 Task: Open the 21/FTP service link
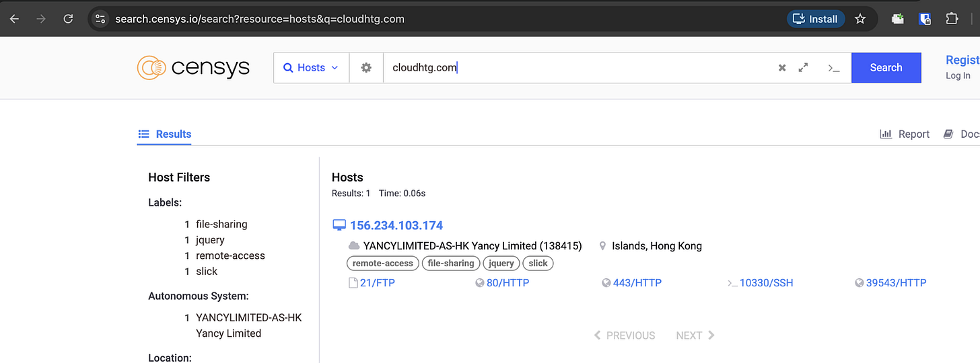click(x=372, y=283)
